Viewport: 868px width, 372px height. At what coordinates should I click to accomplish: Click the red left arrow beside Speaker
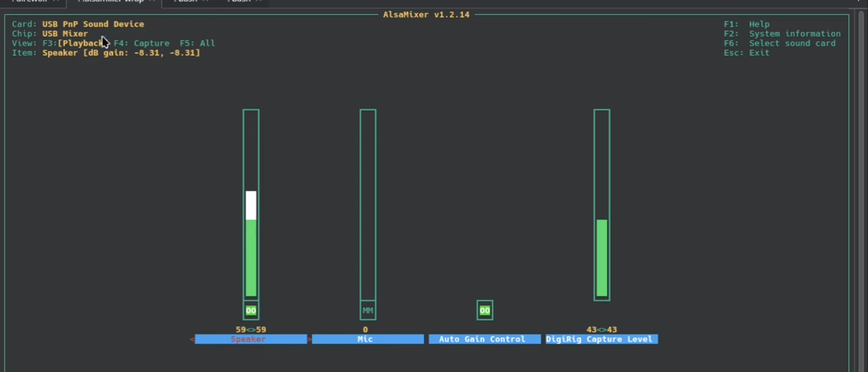click(192, 340)
